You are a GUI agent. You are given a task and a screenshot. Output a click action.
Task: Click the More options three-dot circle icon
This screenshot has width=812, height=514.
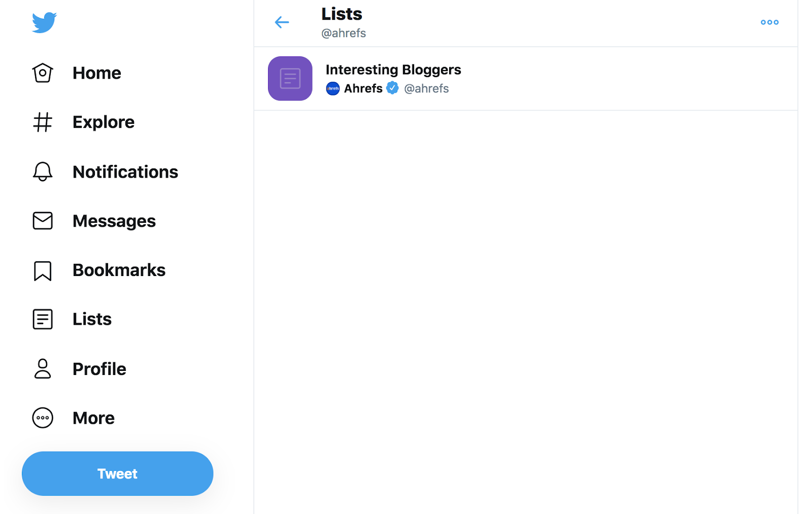click(43, 418)
